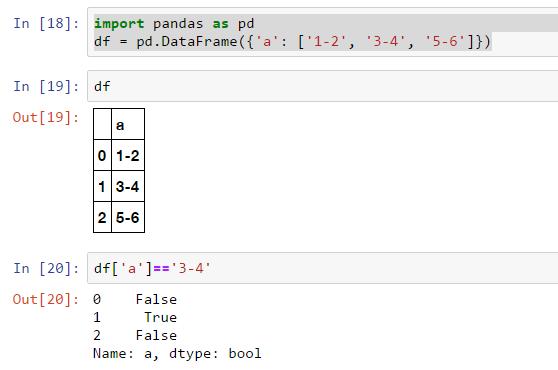The image size is (558, 370).
Task: Click the Out[20] output prompt
Action: 46,300
